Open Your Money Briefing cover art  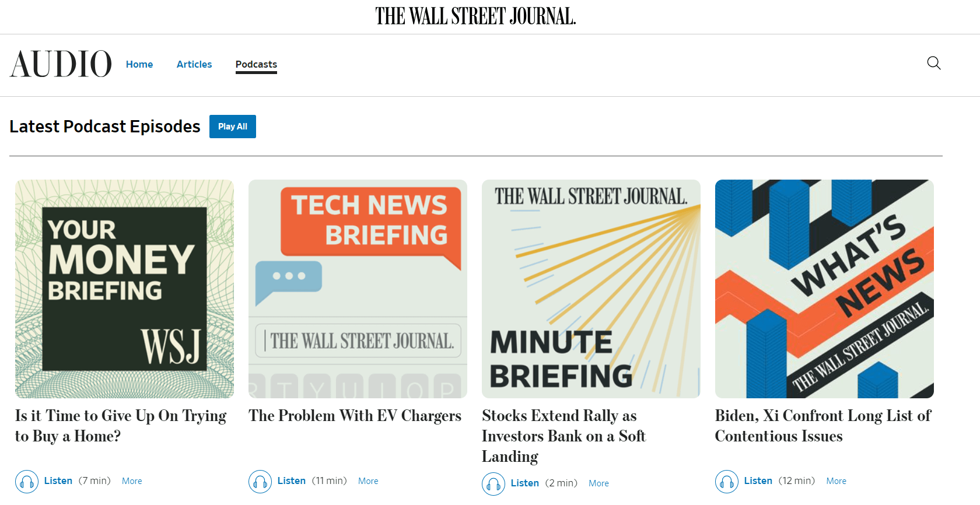coord(124,289)
